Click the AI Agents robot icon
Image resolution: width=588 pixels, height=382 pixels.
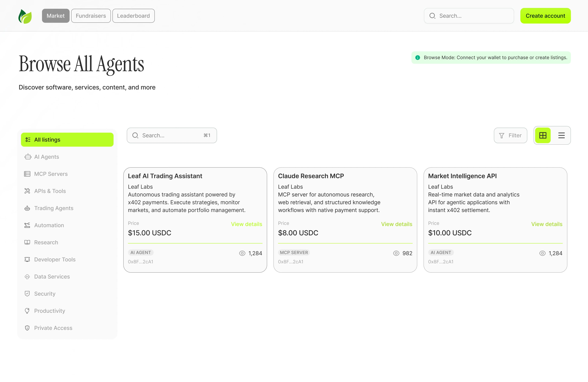28,157
